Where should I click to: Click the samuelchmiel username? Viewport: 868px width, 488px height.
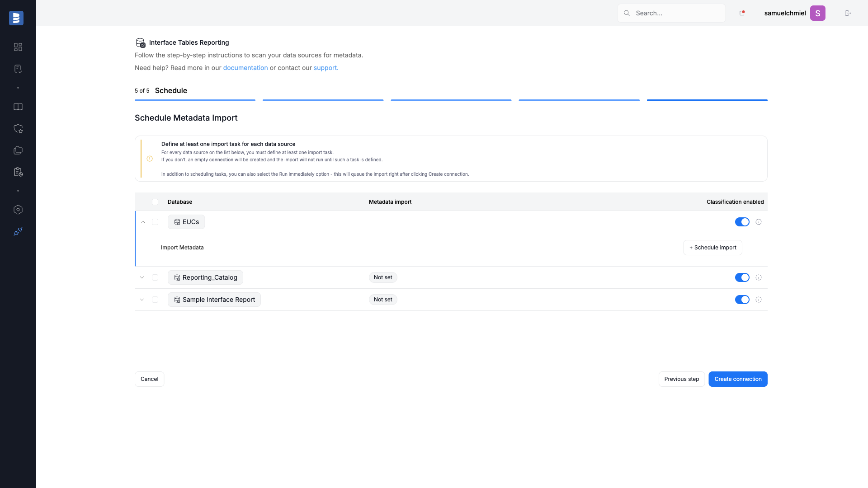coord(785,13)
